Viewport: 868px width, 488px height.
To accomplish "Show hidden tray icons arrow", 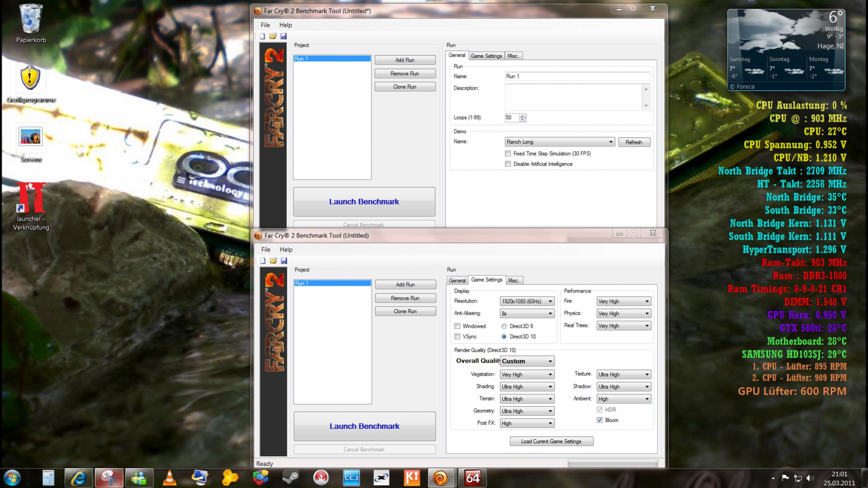I will [773, 478].
